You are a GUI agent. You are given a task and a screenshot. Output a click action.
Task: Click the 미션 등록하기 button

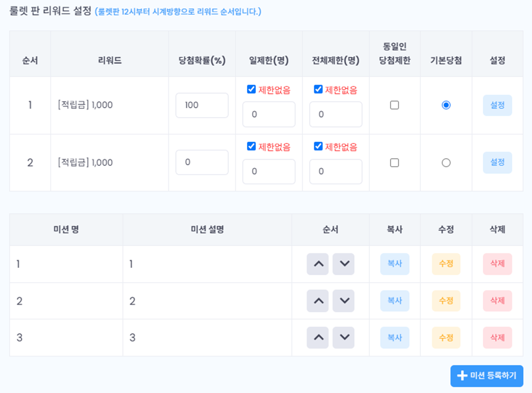click(x=487, y=376)
